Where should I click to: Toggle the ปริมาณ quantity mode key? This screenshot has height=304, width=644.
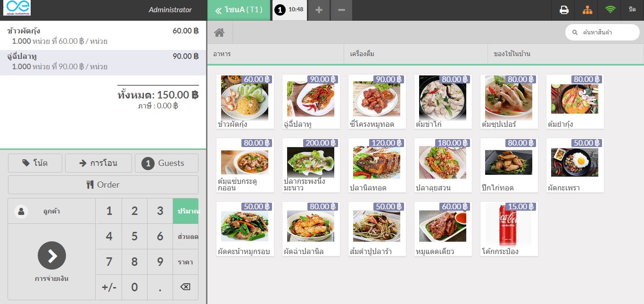click(x=189, y=211)
